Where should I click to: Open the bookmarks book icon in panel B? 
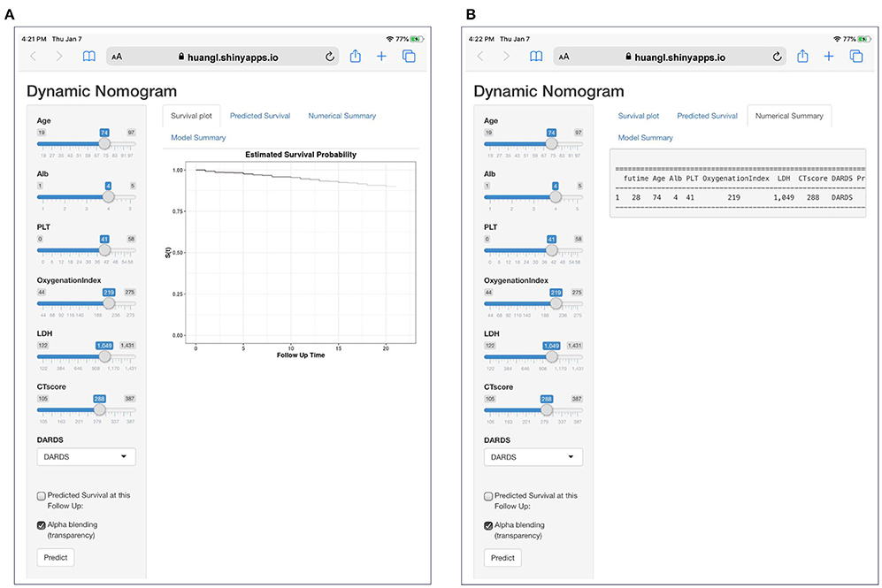tap(536, 57)
